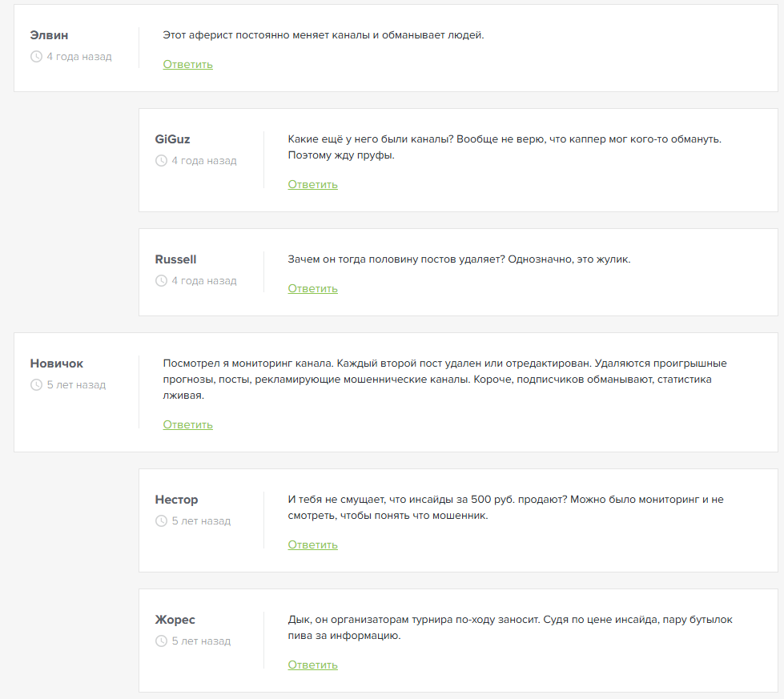Reply to Russell's comment via Ответить
This screenshot has width=784, height=699.
(x=313, y=288)
